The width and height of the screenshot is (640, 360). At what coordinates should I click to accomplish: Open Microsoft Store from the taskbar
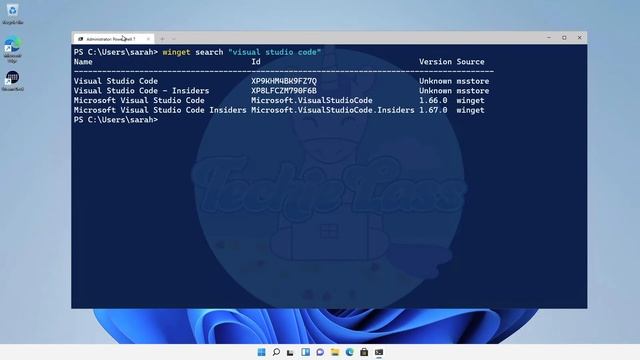click(364, 352)
